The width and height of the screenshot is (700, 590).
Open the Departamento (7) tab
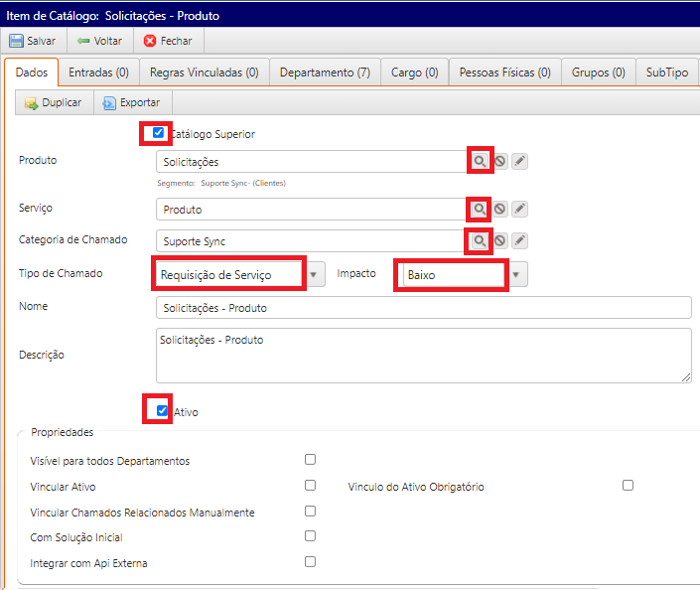(x=325, y=73)
